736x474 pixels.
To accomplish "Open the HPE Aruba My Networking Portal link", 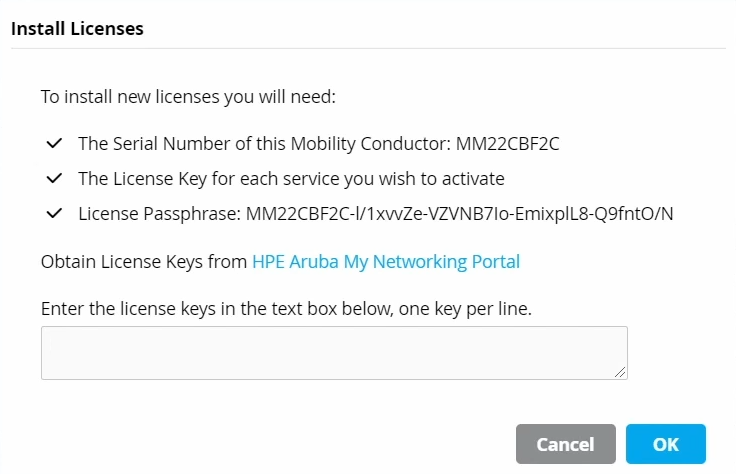I will point(386,262).
